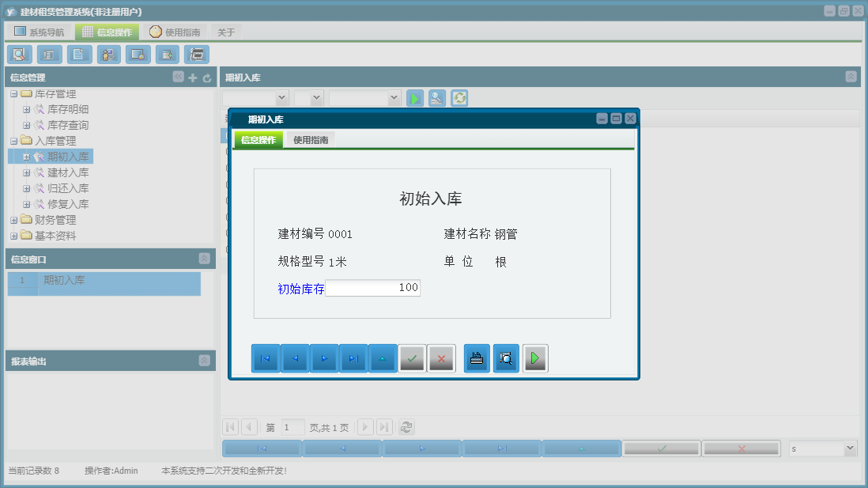The height and width of the screenshot is (488, 868).
Task: Open the page-size dropdown at bottom right
Action: (x=821, y=447)
